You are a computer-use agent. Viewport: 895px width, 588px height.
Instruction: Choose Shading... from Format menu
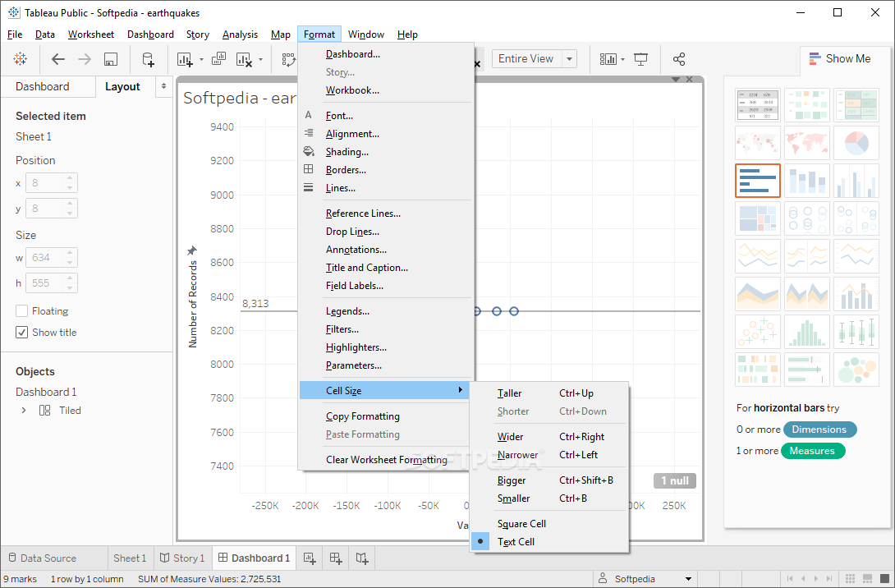tap(347, 152)
